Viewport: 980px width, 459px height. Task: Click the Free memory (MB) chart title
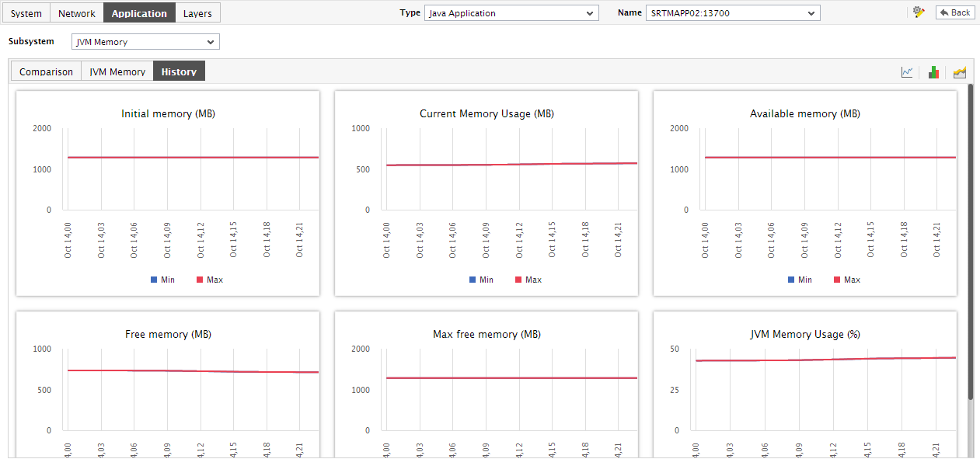pos(168,334)
